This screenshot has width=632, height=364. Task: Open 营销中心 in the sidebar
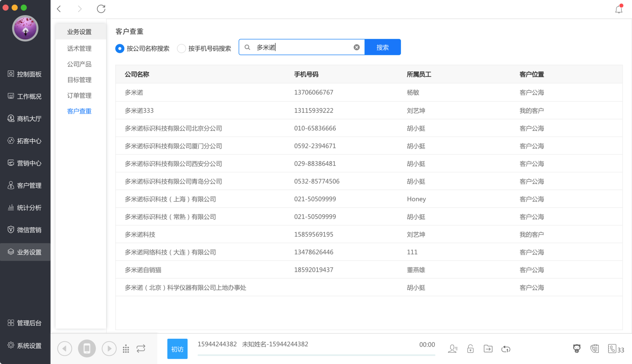pyautogui.click(x=25, y=163)
